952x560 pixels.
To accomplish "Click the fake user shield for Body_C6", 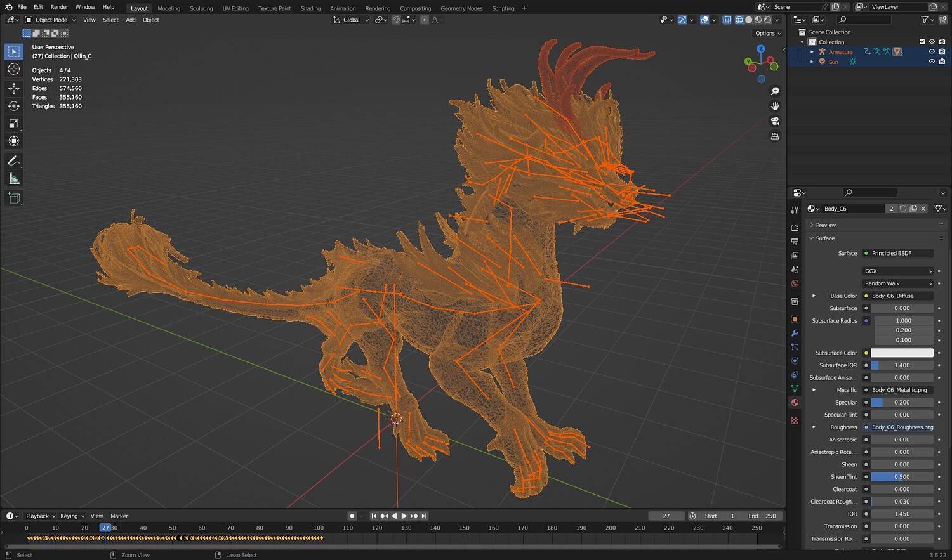I will pos(903,209).
